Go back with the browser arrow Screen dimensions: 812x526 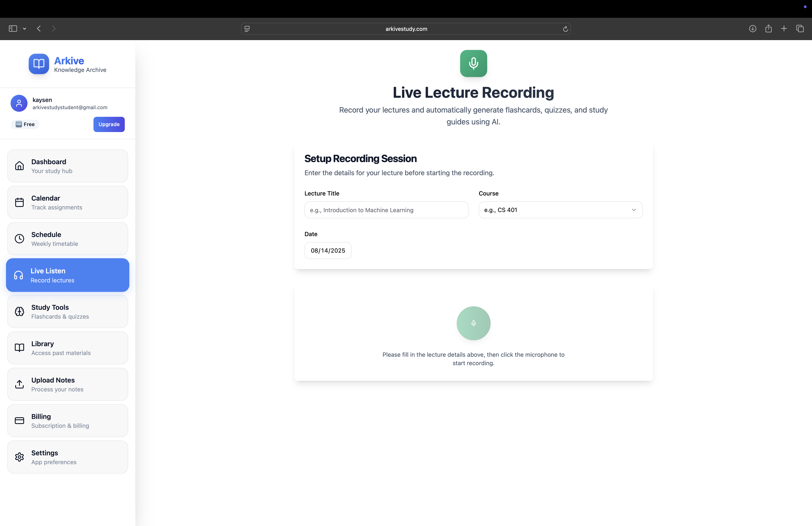pyautogui.click(x=39, y=29)
